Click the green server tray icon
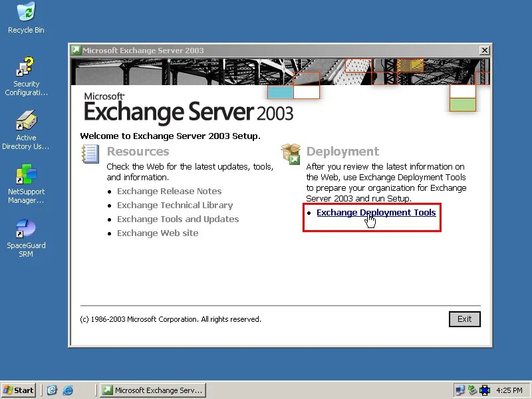The width and height of the screenshot is (532, 399). pos(472,390)
